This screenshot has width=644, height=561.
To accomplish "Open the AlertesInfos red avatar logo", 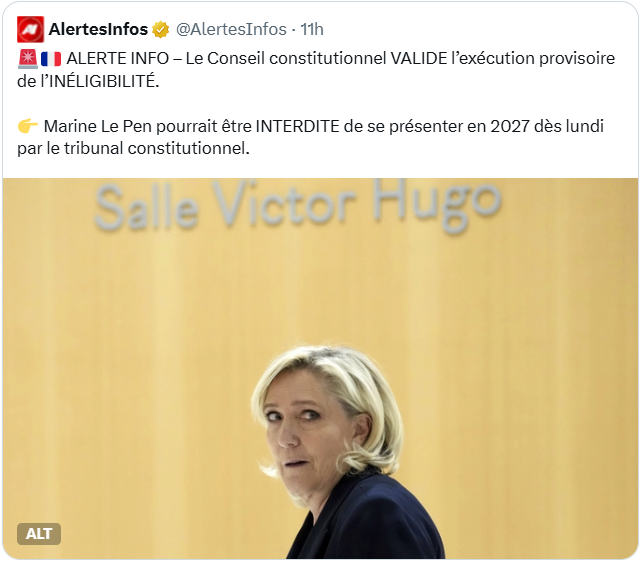I will (30, 30).
